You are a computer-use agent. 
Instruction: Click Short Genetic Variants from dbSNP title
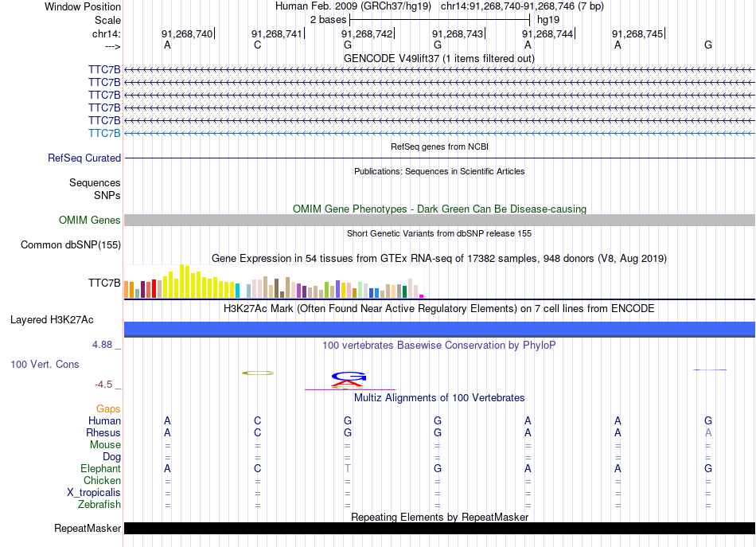(x=439, y=233)
